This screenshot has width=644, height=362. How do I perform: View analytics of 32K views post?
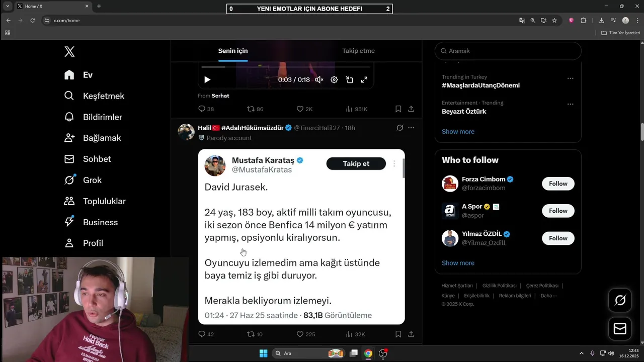(355, 334)
